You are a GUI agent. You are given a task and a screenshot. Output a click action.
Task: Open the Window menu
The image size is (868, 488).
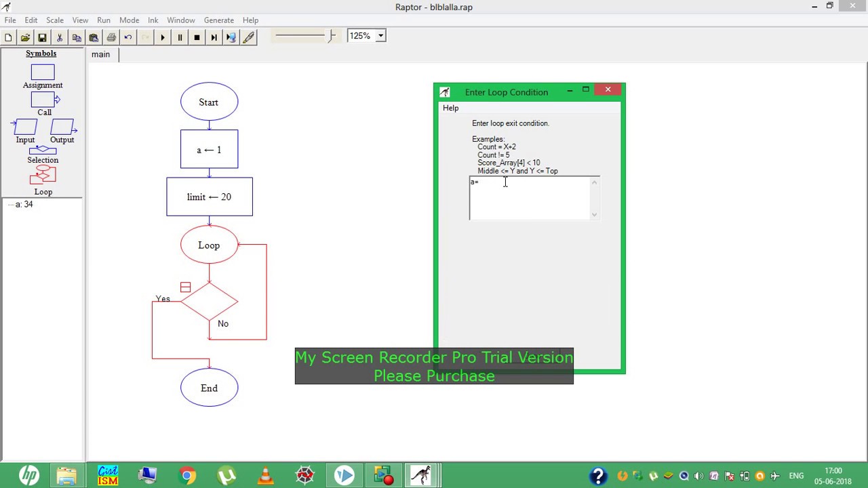tap(181, 20)
